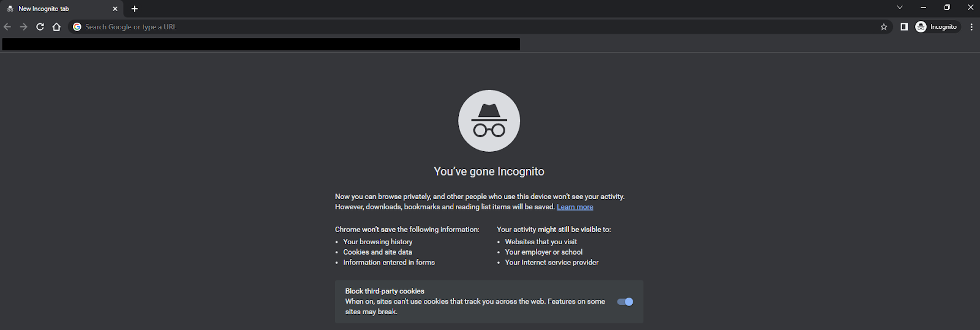Viewport: 980px width, 330px height.
Task: Open the side panel icon
Action: pos(904,27)
